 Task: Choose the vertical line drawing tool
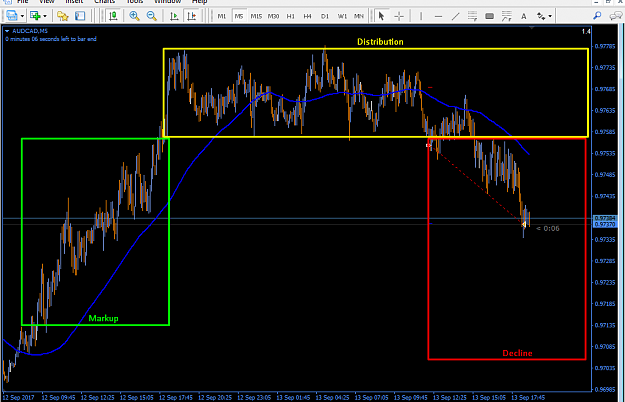point(421,16)
